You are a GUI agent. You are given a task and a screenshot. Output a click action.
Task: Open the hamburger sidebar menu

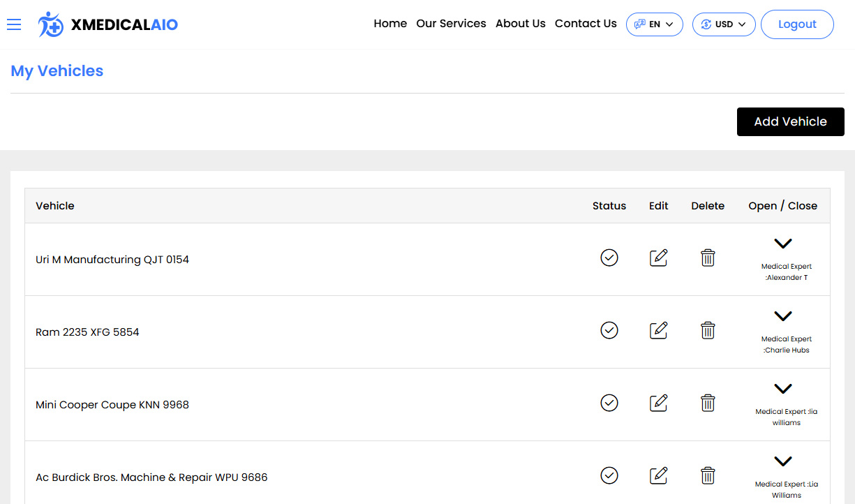pos(14,24)
